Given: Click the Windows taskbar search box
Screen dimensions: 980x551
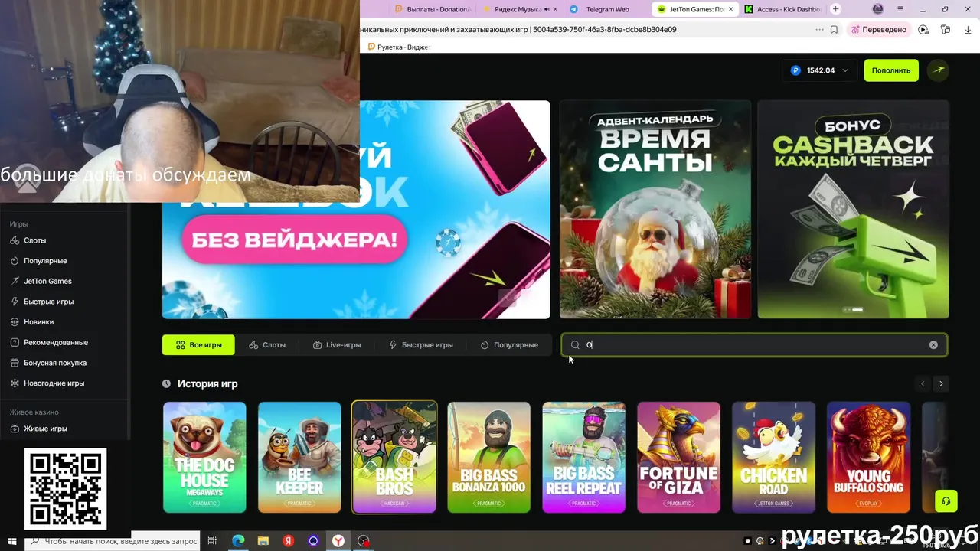Looking at the screenshot, I should click(x=113, y=541).
